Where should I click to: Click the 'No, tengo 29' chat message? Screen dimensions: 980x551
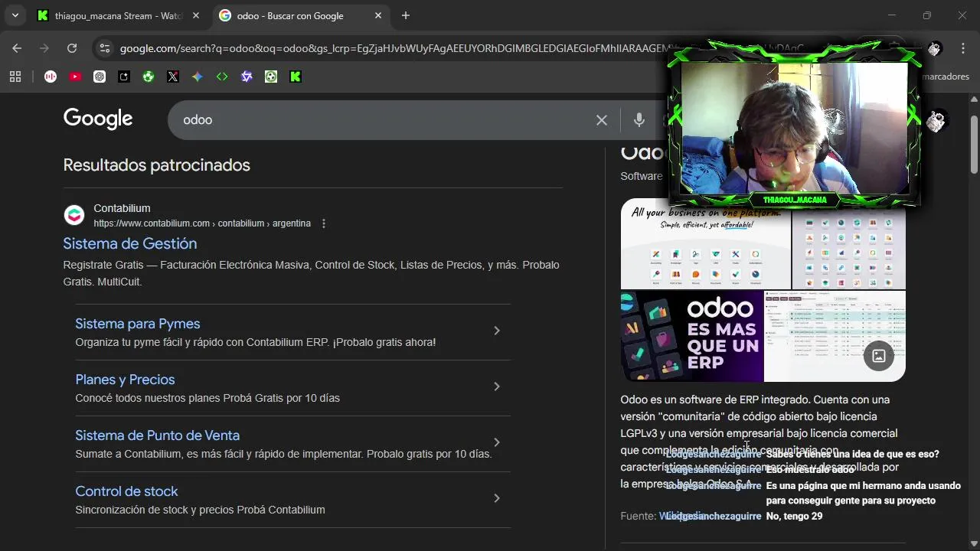pyautogui.click(x=794, y=517)
